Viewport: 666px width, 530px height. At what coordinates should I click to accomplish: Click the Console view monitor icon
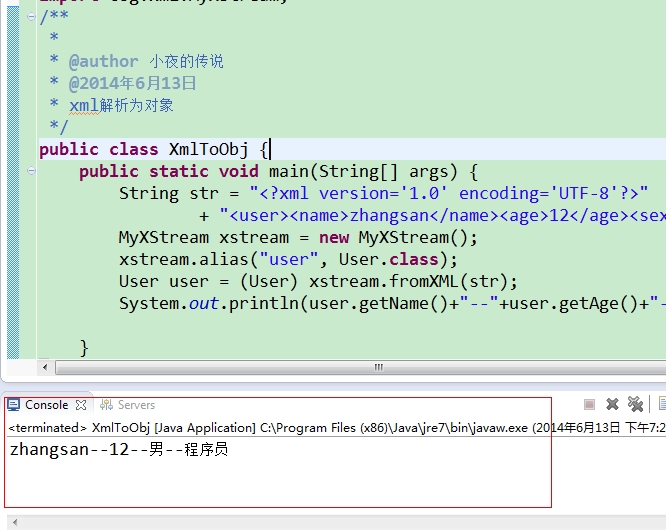point(14,405)
